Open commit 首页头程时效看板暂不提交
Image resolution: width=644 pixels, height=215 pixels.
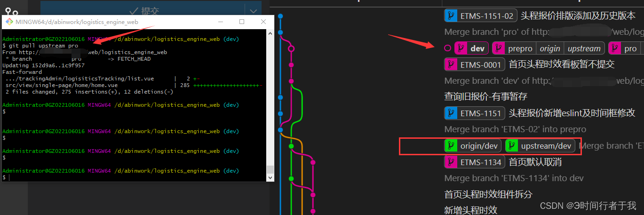(562, 64)
